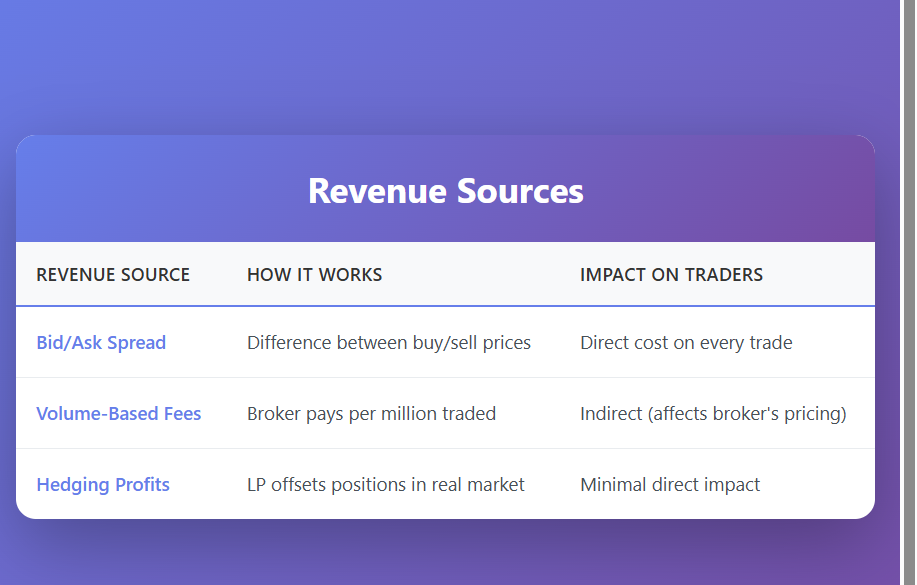This screenshot has height=585, width=917.
Task: Click blank space after 'Direct cost on every trade'
Action: 832,343
